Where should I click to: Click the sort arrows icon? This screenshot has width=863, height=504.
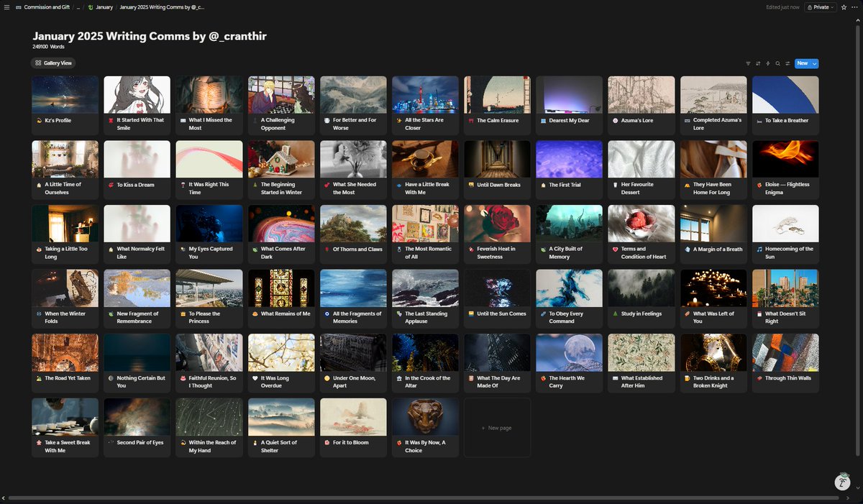coord(758,63)
